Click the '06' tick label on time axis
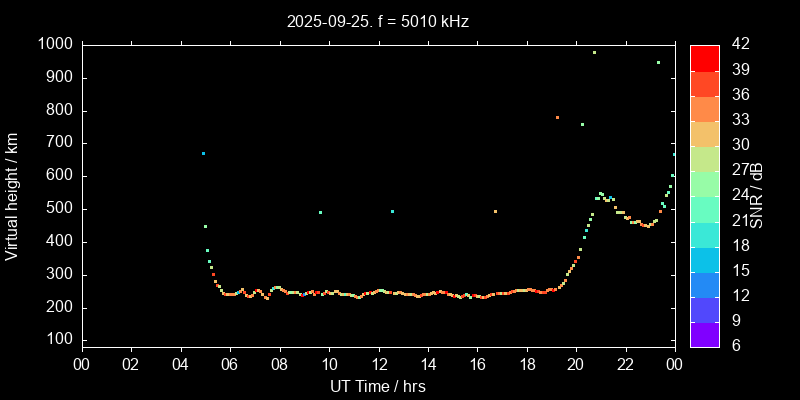Viewport: 800px width, 400px height. tap(229, 365)
